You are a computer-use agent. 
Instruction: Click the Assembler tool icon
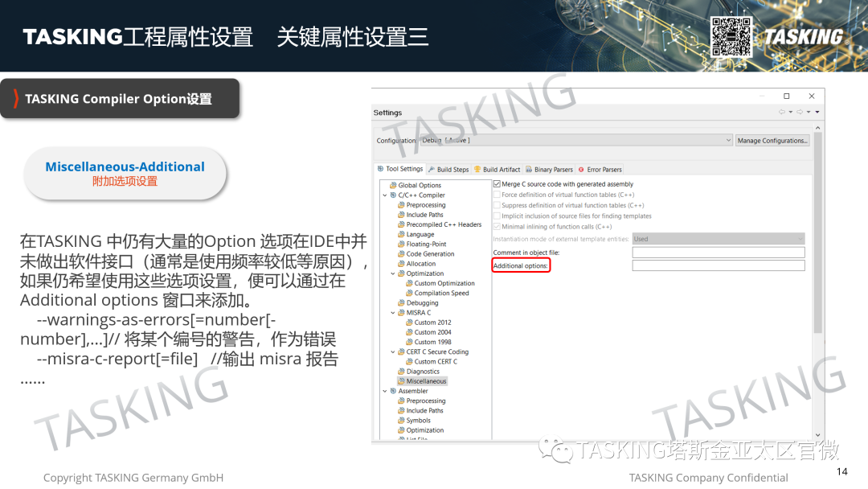(393, 391)
